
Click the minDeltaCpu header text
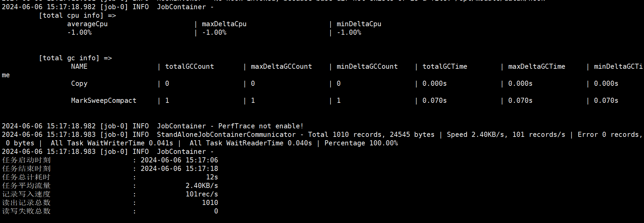coord(359,24)
